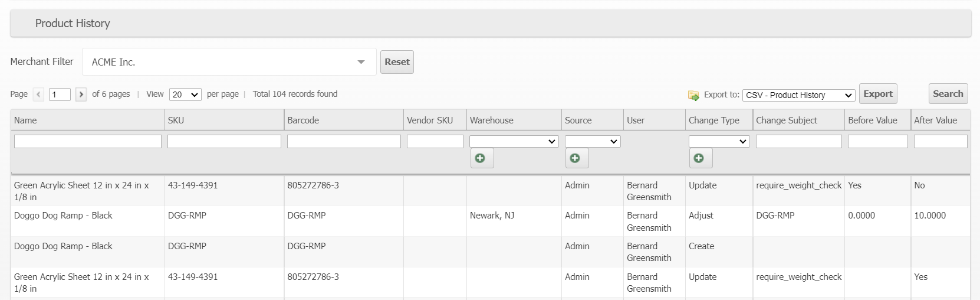The image size is (980, 300).
Task: Sort by the SKU column header
Action: 176,120
